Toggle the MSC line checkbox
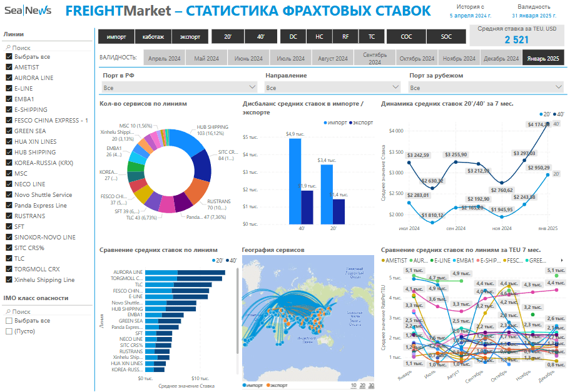Screen dimensions: 575x392 point(9,173)
